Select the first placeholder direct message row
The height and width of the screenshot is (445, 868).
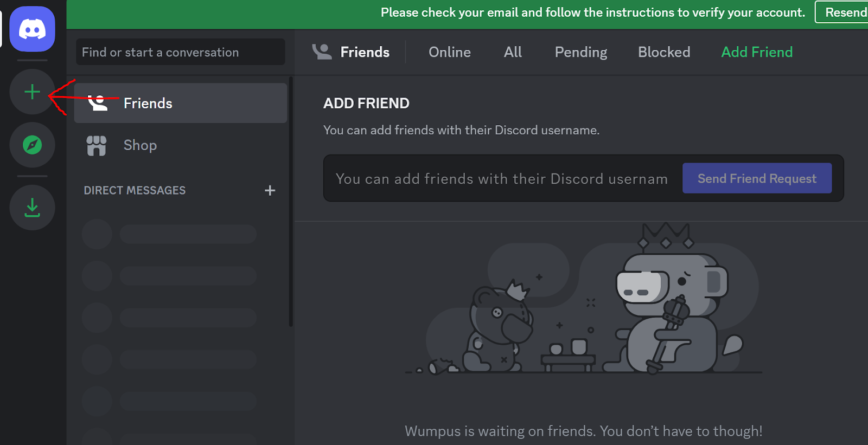[169, 234]
